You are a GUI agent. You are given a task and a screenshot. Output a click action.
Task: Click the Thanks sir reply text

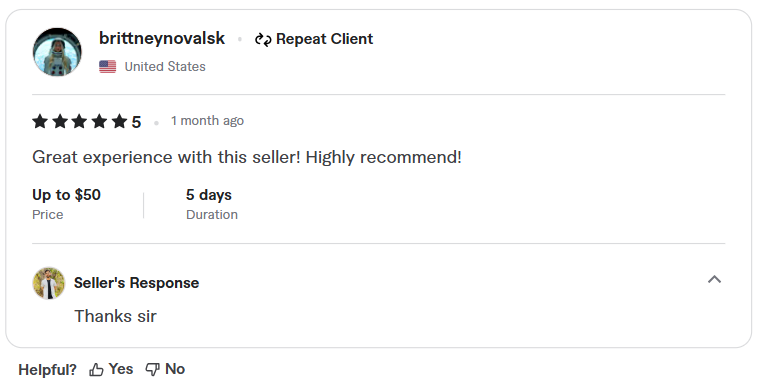click(115, 316)
